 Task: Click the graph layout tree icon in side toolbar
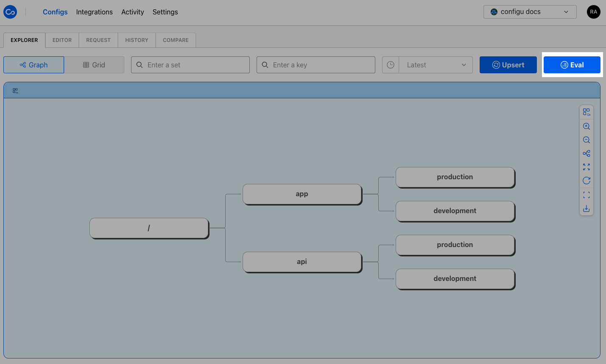pos(586,153)
